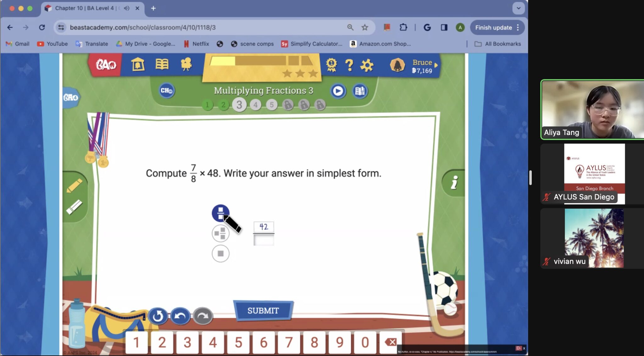Go to problem 1
This screenshot has width=644, height=356.
click(207, 105)
